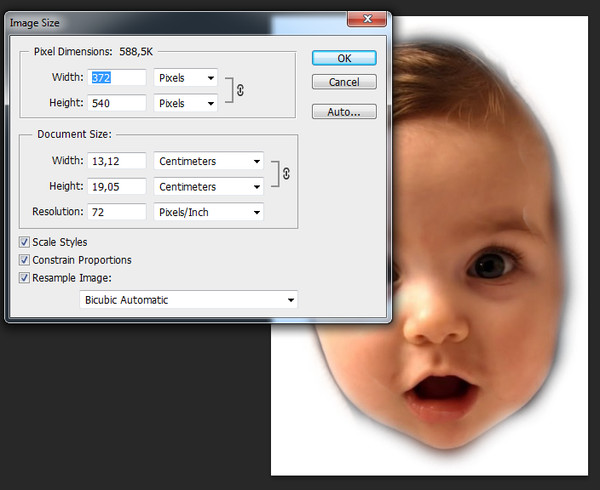The height and width of the screenshot is (490, 600).
Task: Disable Constrain Proportions
Action: (24, 260)
